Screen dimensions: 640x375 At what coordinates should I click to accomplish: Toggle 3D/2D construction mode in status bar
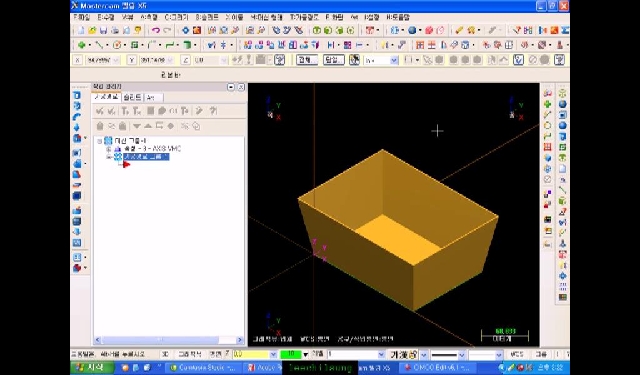[165, 354]
